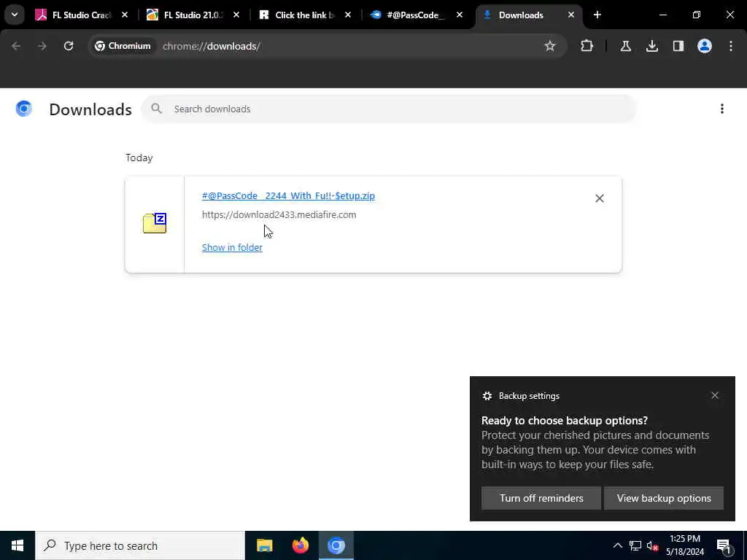Screen dimensions: 747x560
Task: Click the Chromium taskbar icon
Action: click(x=336, y=545)
